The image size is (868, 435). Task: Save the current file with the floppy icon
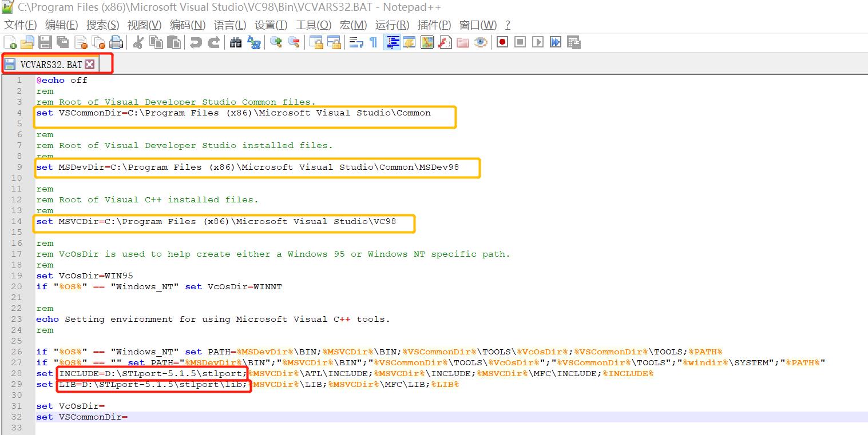coord(45,42)
